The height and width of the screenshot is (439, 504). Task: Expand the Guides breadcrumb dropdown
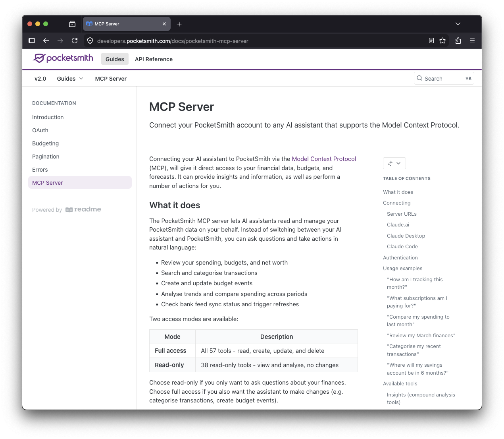click(70, 79)
